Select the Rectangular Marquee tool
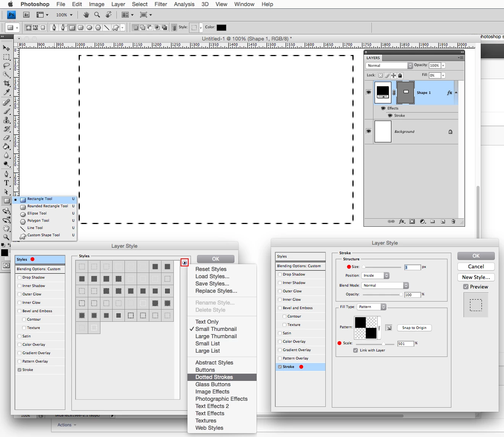Image resolution: width=504 pixels, height=437 pixels. pyautogui.click(x=6, y=57)
